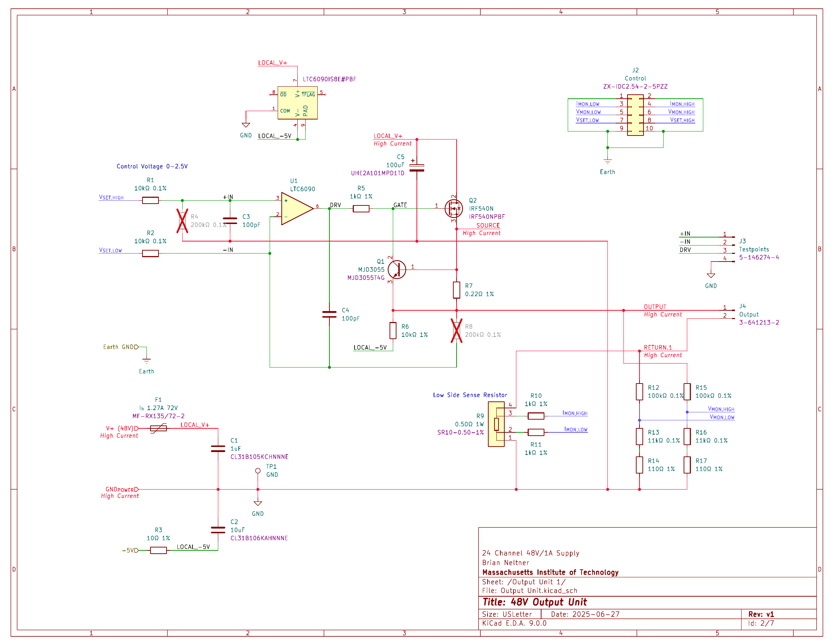Select the LTC6090IS8E#PBF power unit symbol
This screenshot has width=833, height=644.
tap(297, 103)
